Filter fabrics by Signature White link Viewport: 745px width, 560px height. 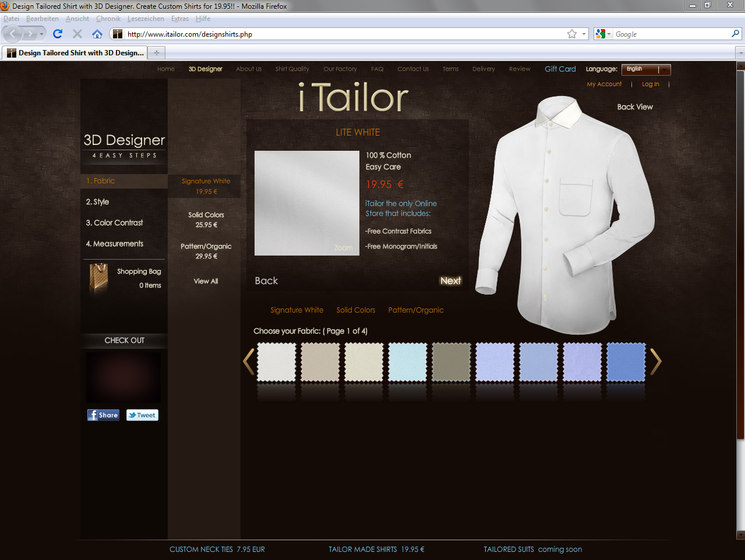[x=296, y=310]
